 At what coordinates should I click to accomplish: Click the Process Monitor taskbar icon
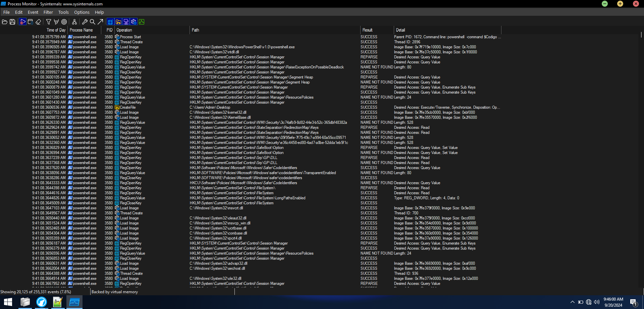[x=74, y=302]
